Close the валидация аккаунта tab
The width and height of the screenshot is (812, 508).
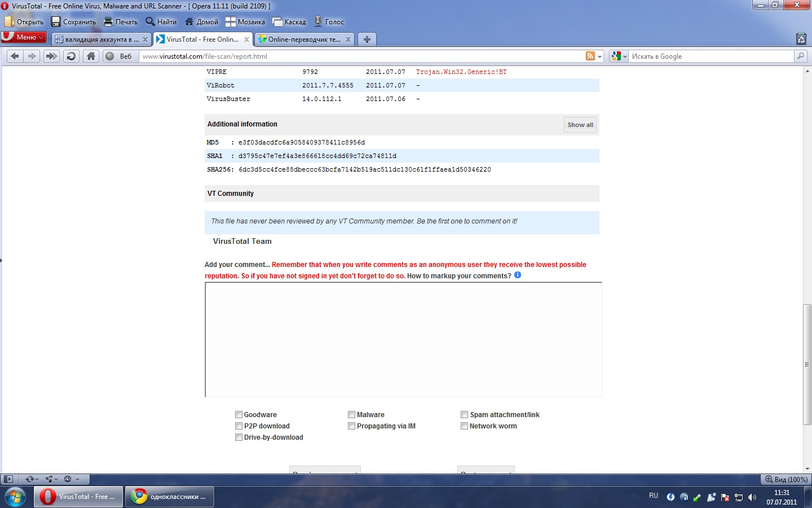(145, 40)
